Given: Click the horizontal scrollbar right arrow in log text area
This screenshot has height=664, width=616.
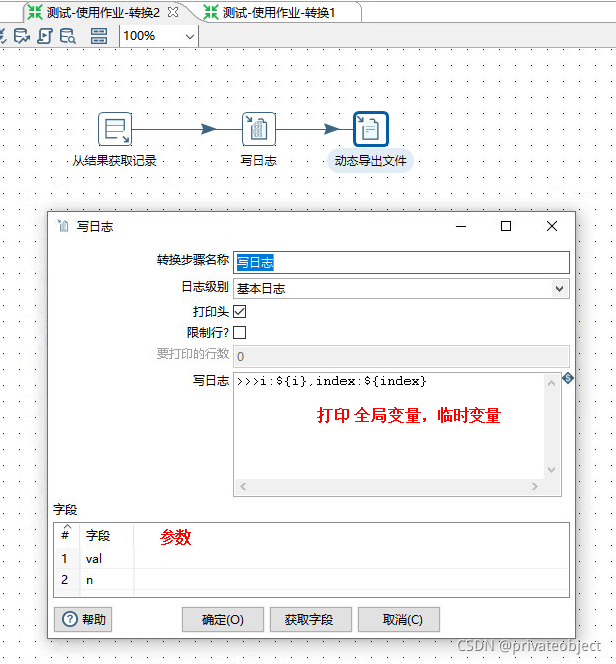Looking at the screenshot, I should tap(535, 487).
